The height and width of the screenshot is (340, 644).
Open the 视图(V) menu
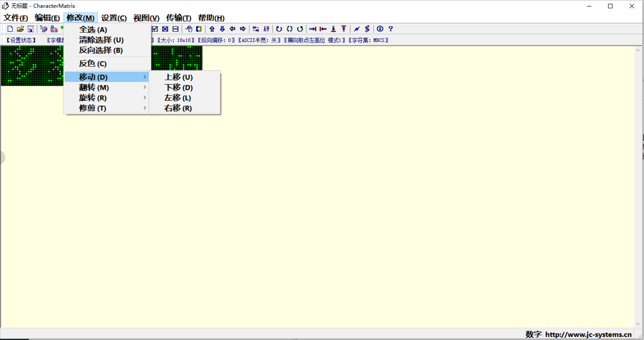(146, 18)
